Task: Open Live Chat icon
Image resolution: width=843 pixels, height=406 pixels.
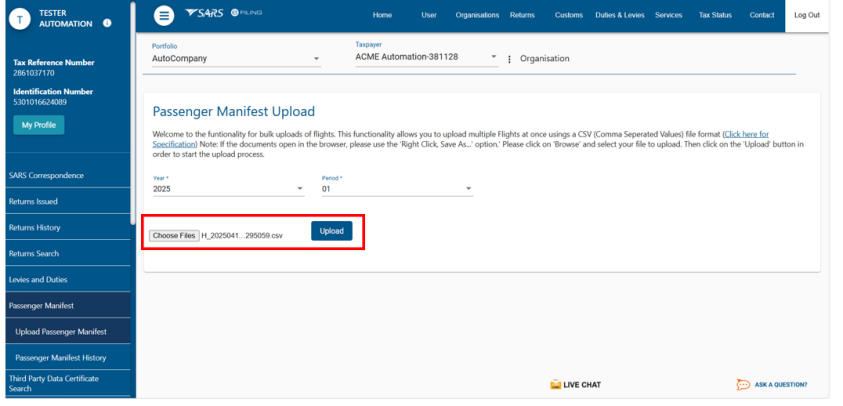Action: (x=555, y=384)
